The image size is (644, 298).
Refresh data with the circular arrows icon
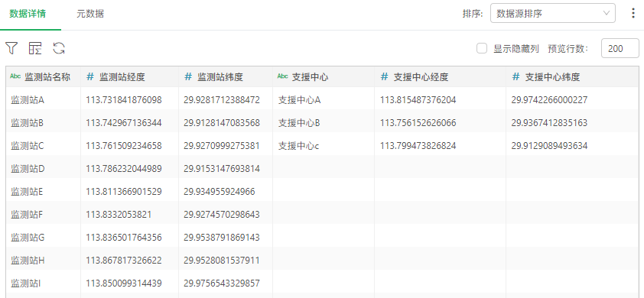click(59, 48)
